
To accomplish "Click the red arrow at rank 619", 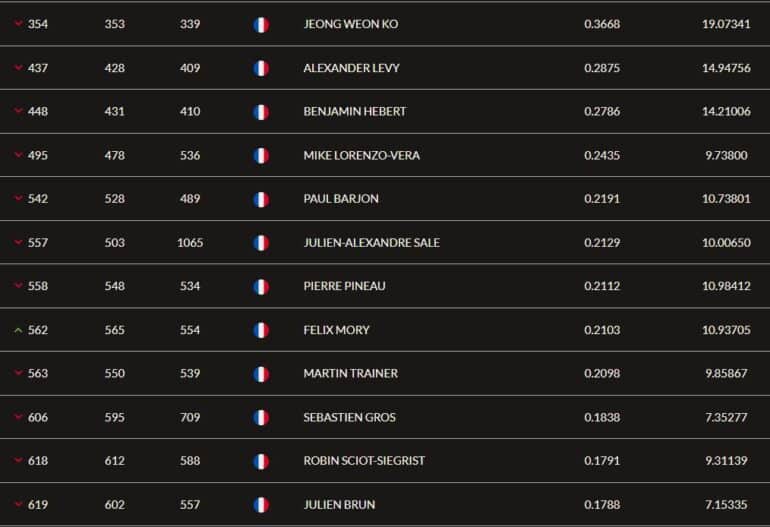I will point(18,505).
